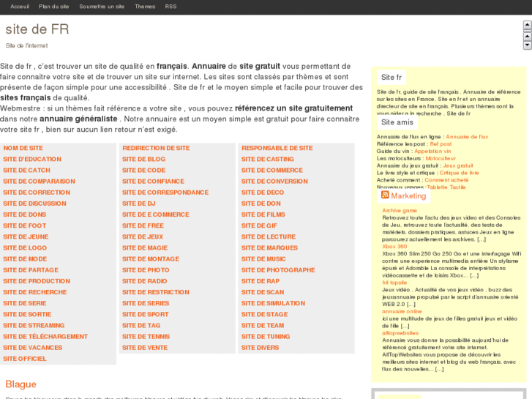Open SITE DE CORRESPONDANCE category
532x399 pixels.
click(165, 193)
